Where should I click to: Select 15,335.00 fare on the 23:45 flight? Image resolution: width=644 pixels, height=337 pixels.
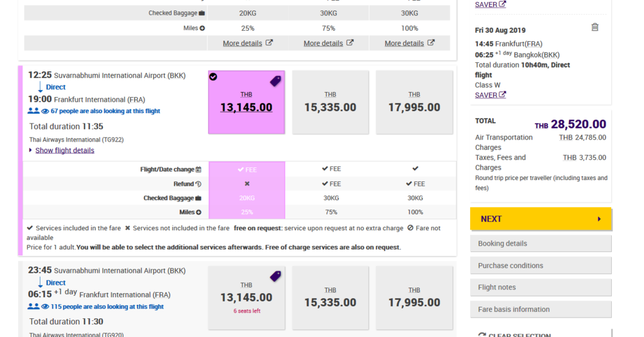330,298
